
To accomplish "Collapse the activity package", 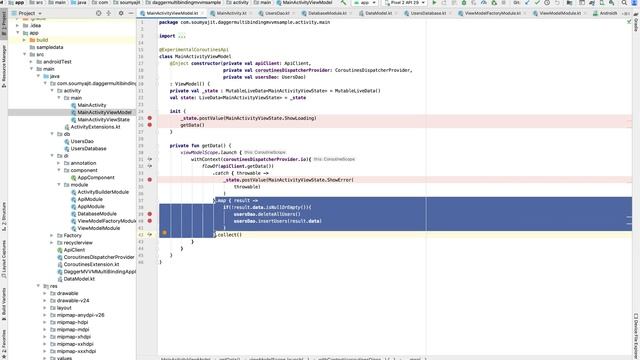I will point(52,91).
